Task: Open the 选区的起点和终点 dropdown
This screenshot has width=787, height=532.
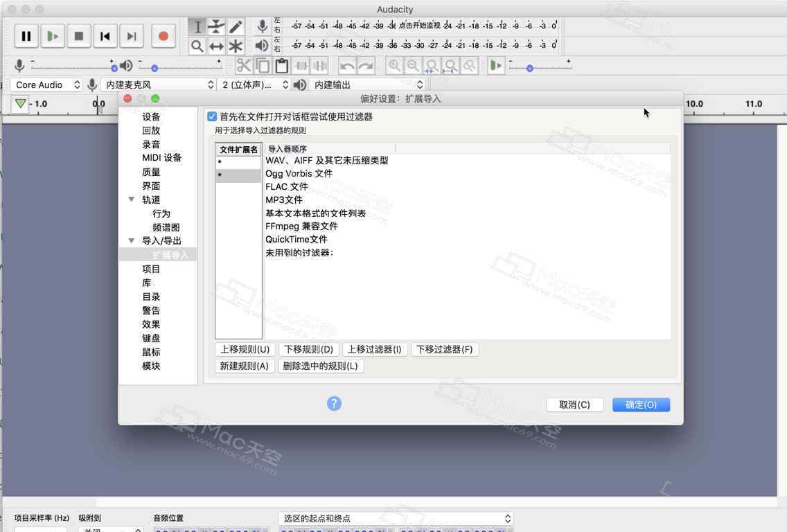Action: tap(396, 518)
